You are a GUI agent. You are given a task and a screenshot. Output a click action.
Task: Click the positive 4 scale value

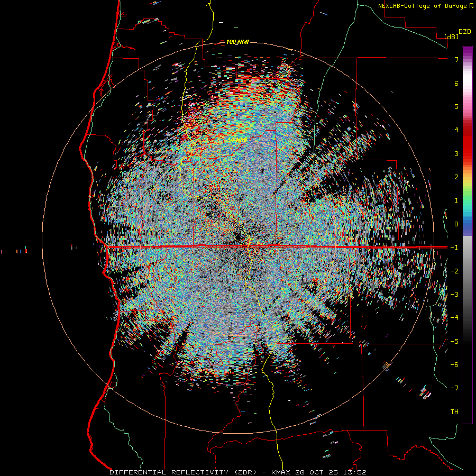tap(456, 130)
